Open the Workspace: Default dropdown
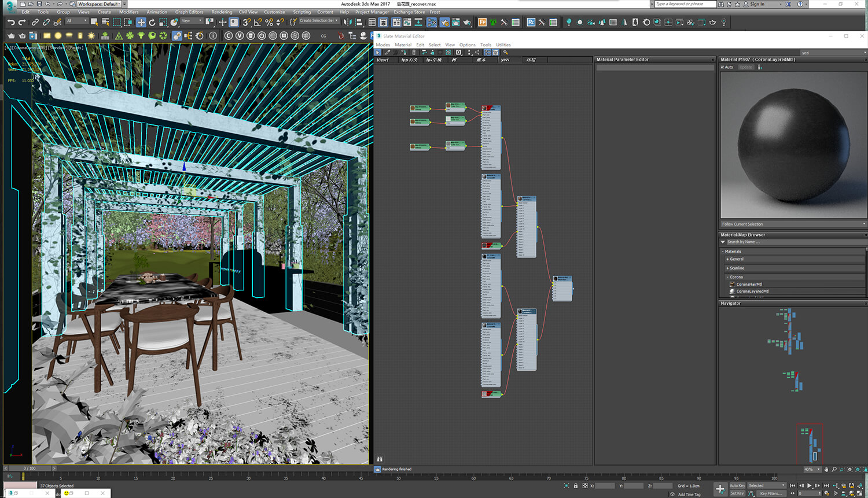Screen dimensions: 868x498 pyautogui.click(x=100, y=4)
